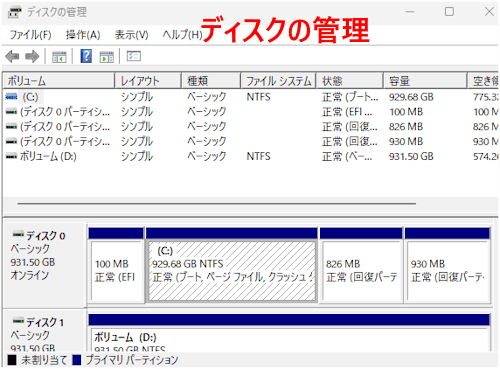Open Help via the blue question mark icon
500x369 pixels.
(86, 56)
